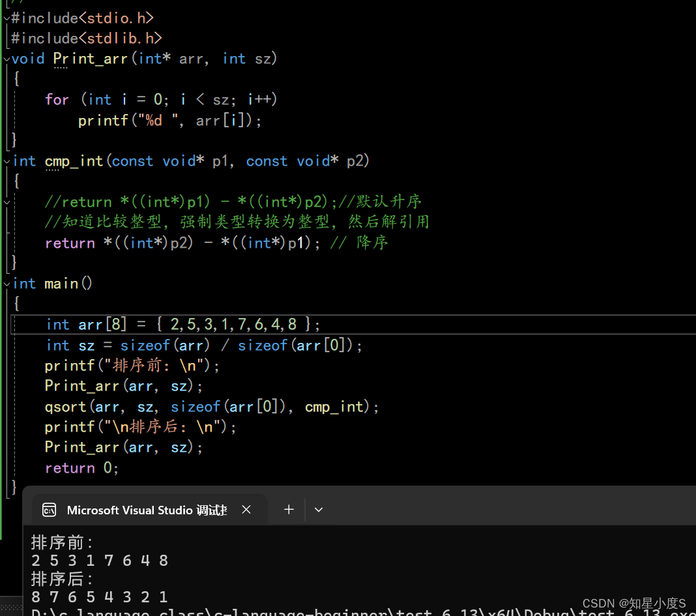Click console output label 排序后:

62,579
